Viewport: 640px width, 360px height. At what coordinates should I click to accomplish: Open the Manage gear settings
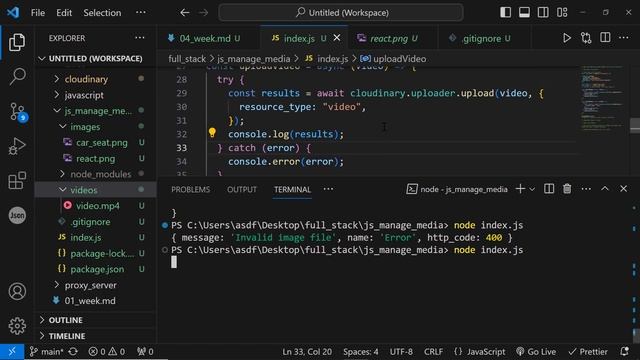17,326
